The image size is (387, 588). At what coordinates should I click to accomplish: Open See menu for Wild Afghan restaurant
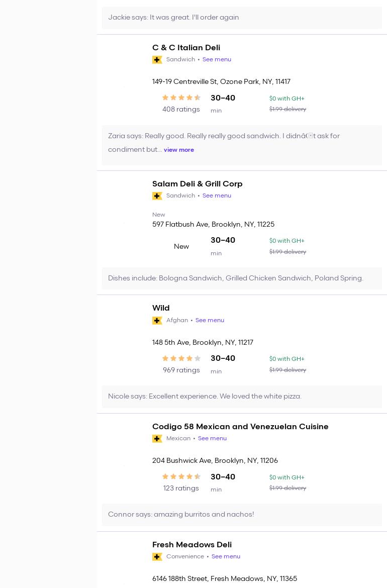[x=210, y=320]
